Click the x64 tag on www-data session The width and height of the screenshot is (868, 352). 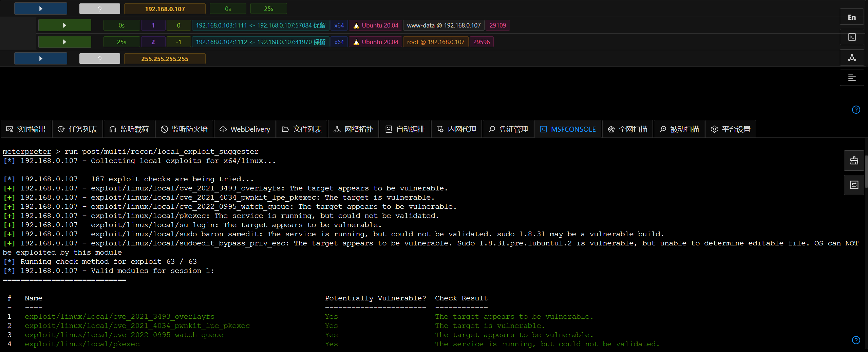coord(339,25)
